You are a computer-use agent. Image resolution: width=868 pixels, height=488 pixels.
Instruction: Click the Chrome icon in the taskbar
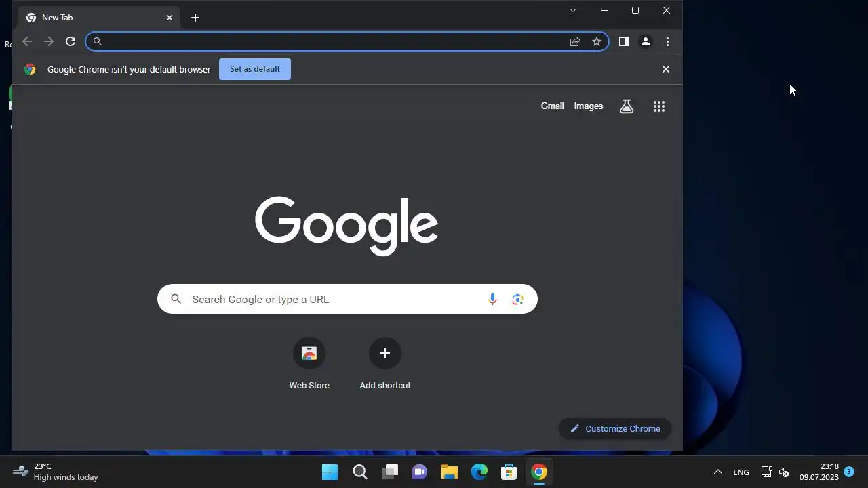[539, 472]
